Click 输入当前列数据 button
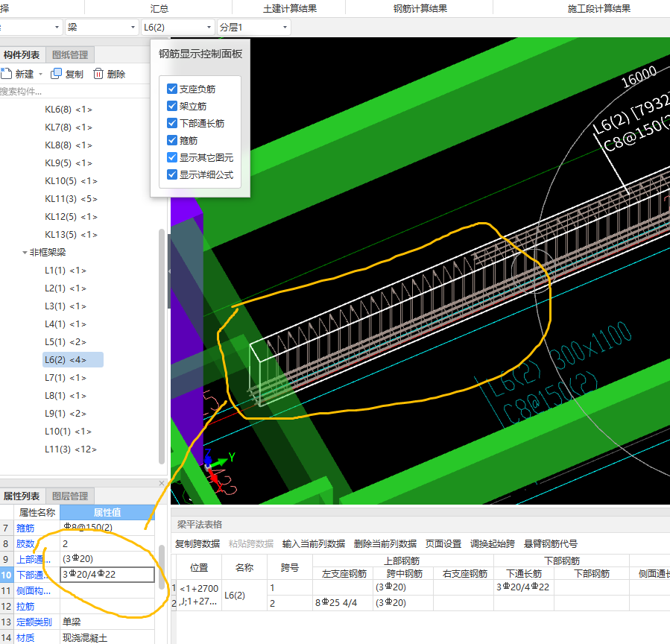The height and width of the screenshot is (644, 670). point(314,543)
